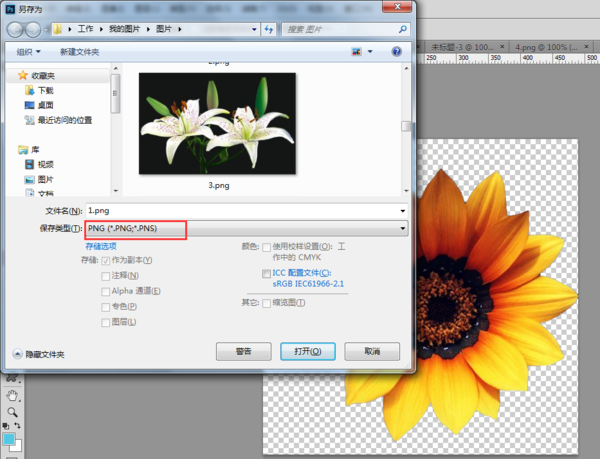This screenshot has width=600, height=459.
Task: Switch to the 4.png document tab
Action: 546,47
